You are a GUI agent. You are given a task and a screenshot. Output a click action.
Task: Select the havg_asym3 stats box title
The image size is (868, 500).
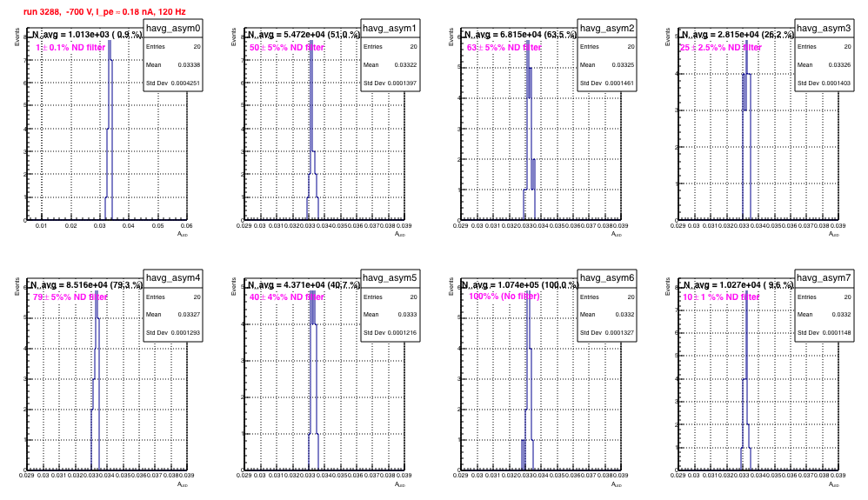pos(824,28)
